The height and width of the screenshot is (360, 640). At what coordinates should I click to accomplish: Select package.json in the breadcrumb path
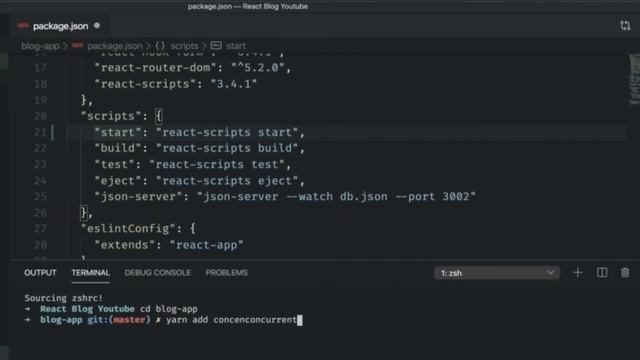pyautogui.click(x=115, y=46)
